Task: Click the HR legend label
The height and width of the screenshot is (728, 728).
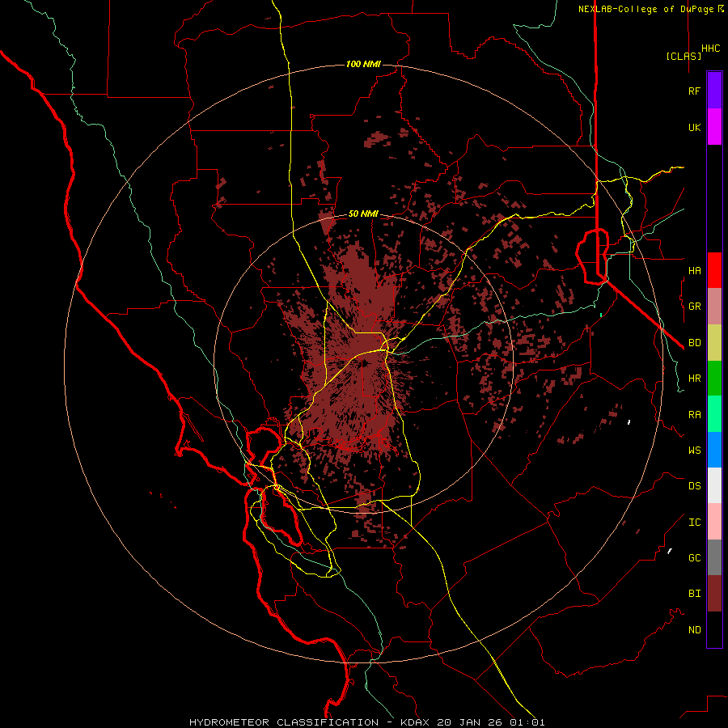Action: coord(694,379)
